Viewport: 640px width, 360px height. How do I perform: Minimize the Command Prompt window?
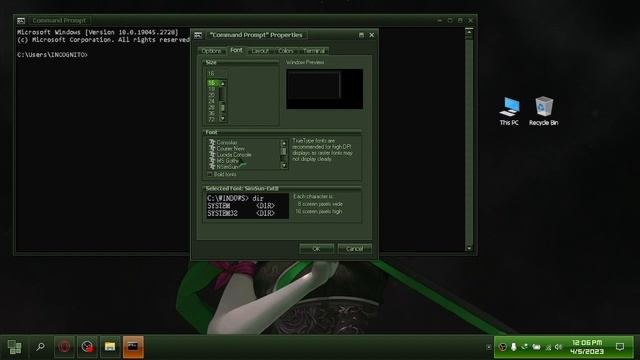coord(439,20)
